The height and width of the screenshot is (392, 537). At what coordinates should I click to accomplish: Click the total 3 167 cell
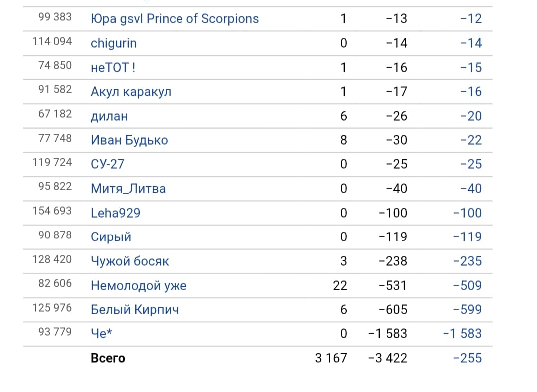pyautogui.click(x=331, y=358)
